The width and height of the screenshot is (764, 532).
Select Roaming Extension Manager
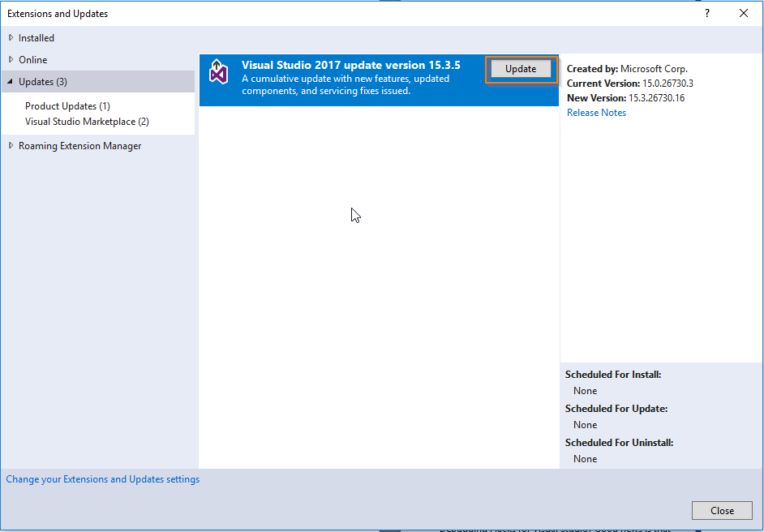(79, 145)
